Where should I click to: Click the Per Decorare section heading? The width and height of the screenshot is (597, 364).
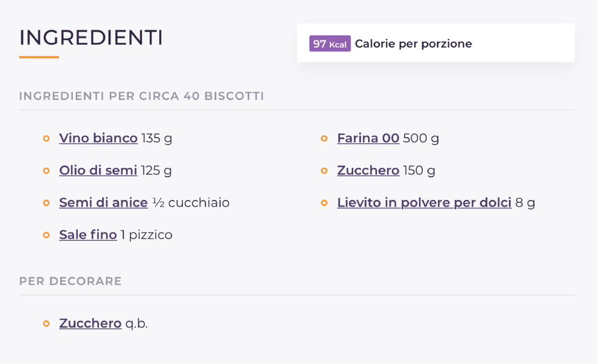(x=70, y=281)
